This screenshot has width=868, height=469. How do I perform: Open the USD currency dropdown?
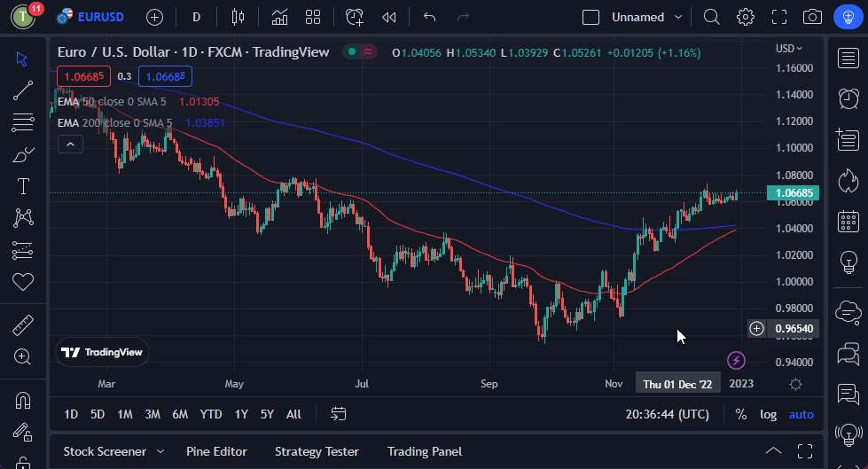coord(788,49)
